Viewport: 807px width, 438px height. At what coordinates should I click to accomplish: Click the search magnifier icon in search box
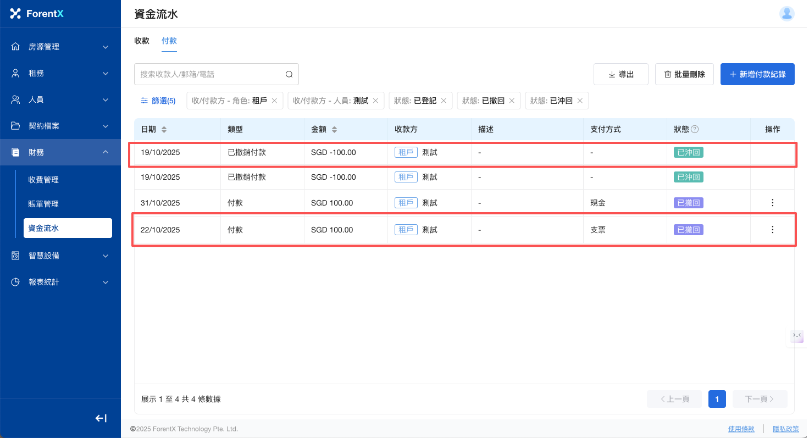pos(289,74)
